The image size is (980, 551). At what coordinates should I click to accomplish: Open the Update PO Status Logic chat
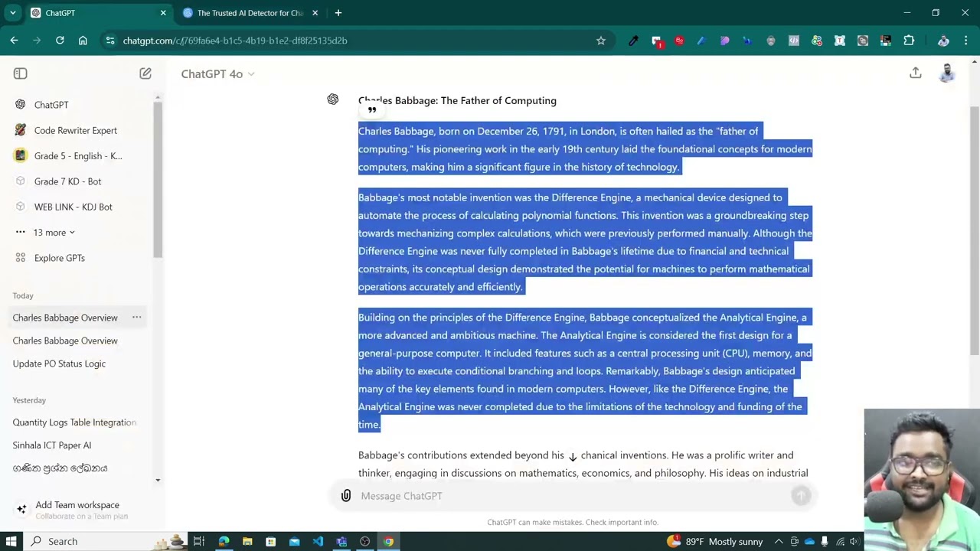tap(59, 364)
